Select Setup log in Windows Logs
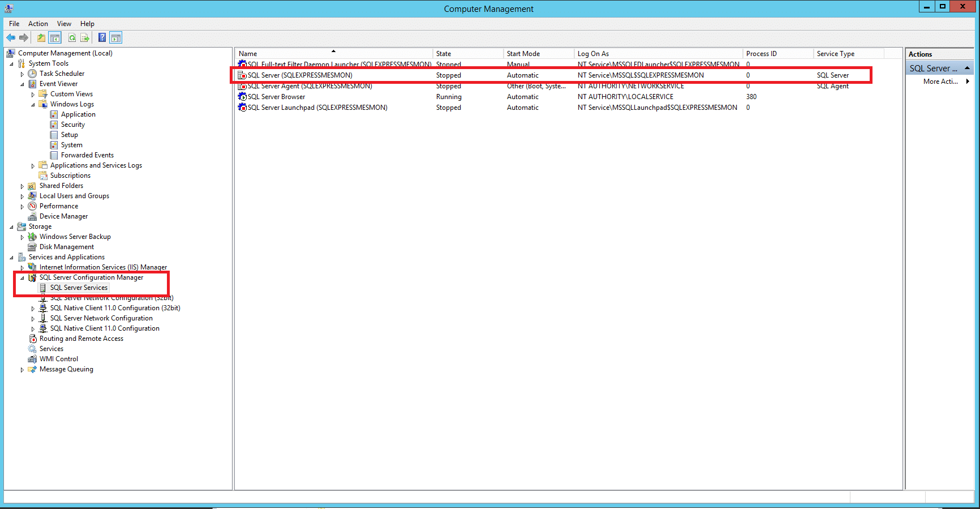 coord(70,135)
